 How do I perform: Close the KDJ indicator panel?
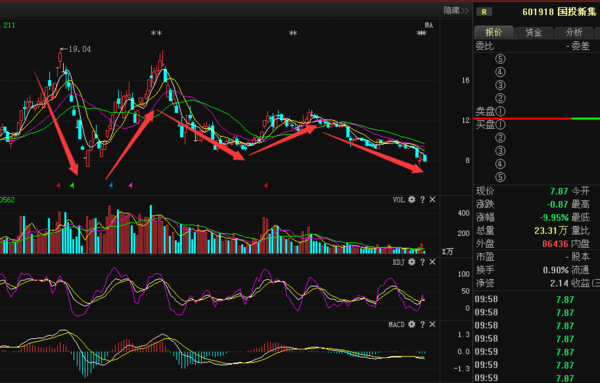tap(432, 262)
